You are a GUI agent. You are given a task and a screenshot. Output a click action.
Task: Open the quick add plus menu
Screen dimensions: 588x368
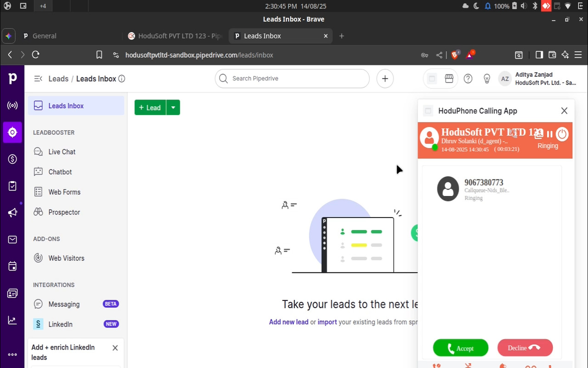(x=384, y=78)
